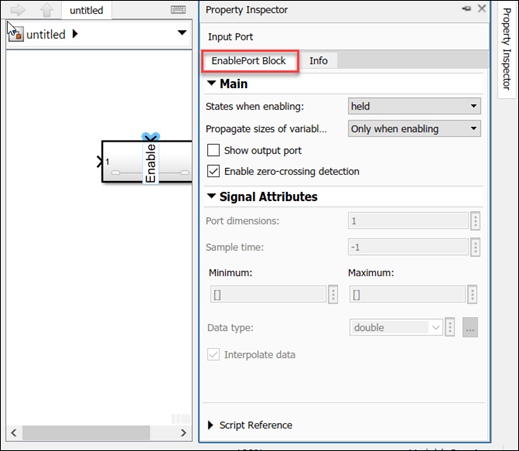
Task: Open the Maximum field options dots button
Action: pyautogui.click(x=472, y=294)
